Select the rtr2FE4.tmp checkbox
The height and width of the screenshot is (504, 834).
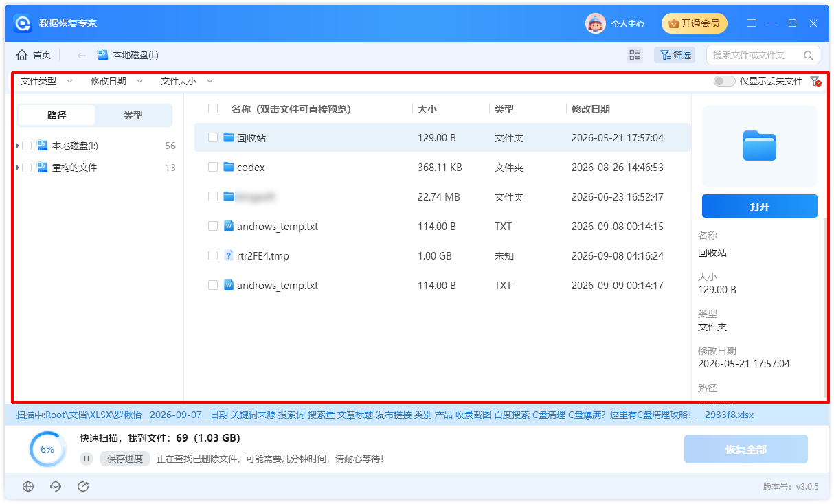(213, 255)
